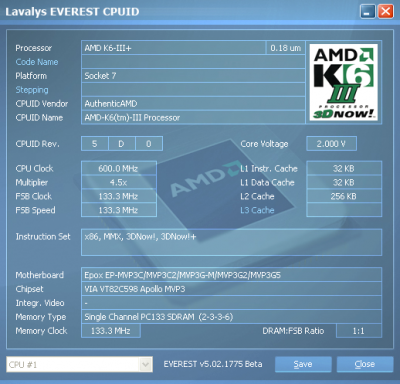Image resolution: width=400 pixels, height=384 pixels.
Task: Click the Lavalys EVEREST CPUID title bar text
Action: point(72,12)
